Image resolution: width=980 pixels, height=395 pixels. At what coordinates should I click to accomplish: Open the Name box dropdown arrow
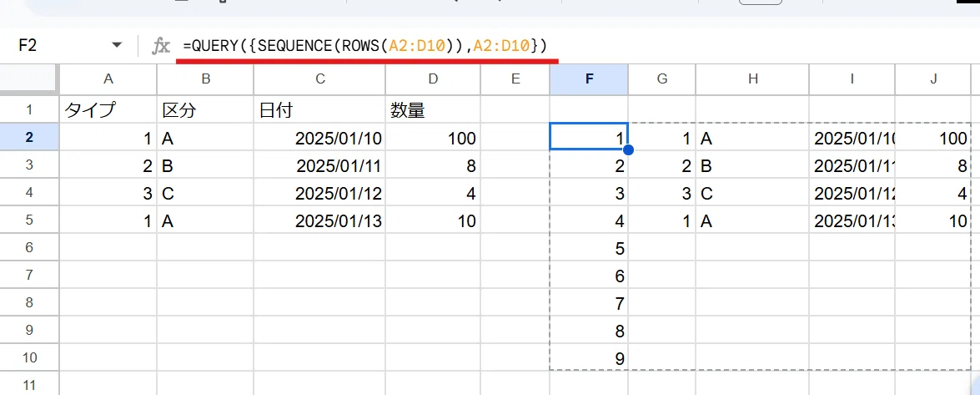tap(116, 45)
